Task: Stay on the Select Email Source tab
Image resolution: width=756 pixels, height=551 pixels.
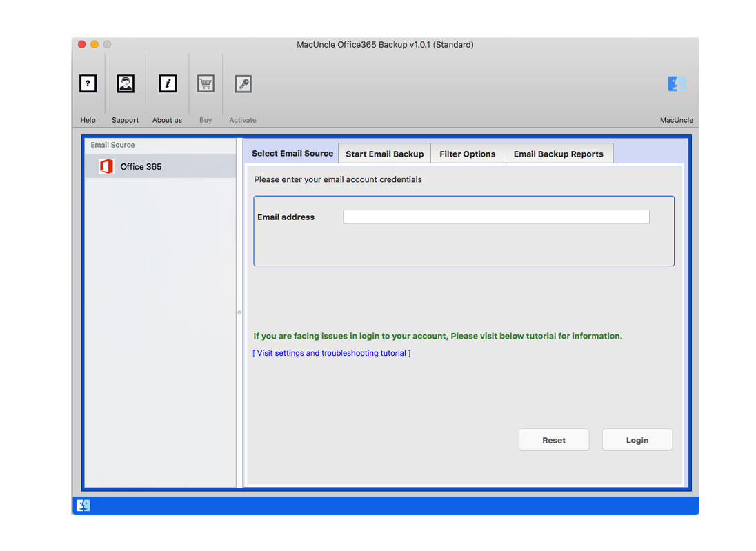Action: coord(291,153)
